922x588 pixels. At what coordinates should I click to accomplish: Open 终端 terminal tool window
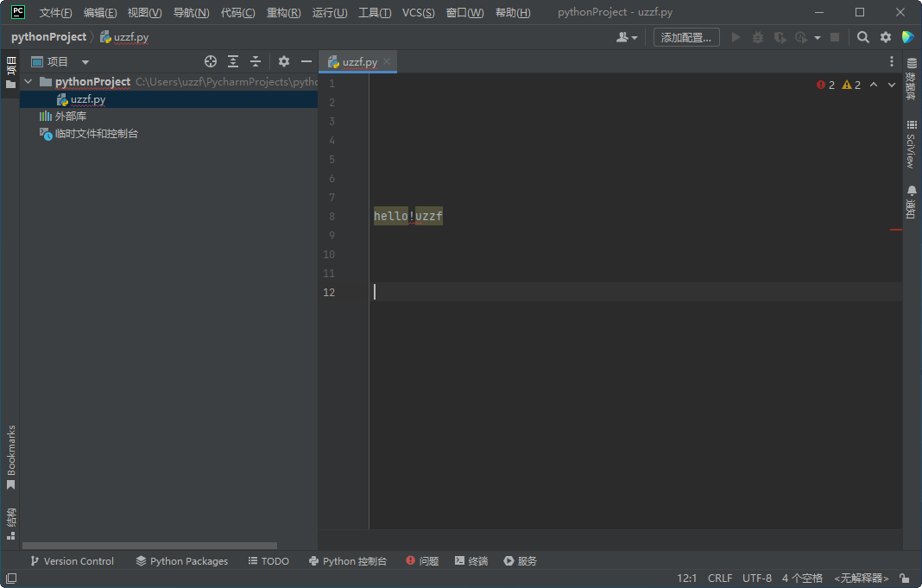coord(471,561)
